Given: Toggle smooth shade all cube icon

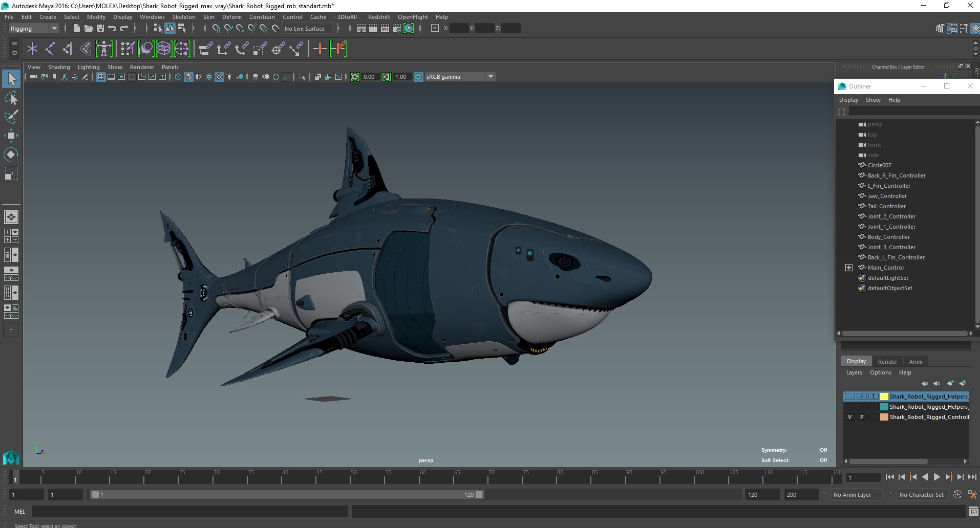Looking at the screenshot, I should [188, 77].
